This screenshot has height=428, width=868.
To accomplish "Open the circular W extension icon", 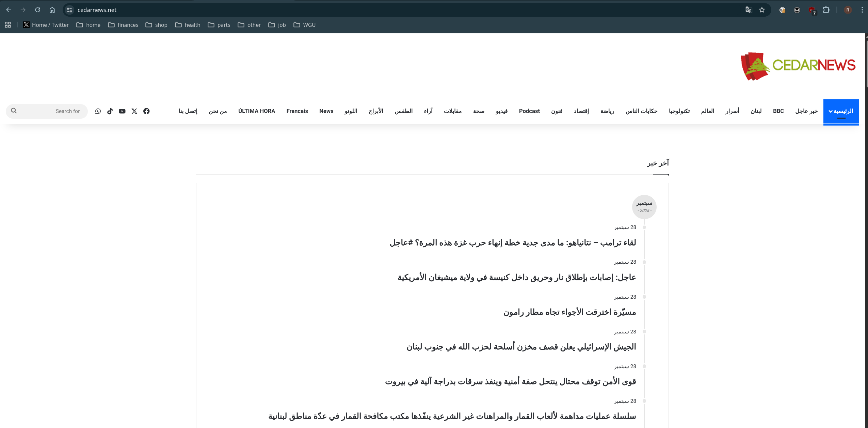I will point(797,10).
